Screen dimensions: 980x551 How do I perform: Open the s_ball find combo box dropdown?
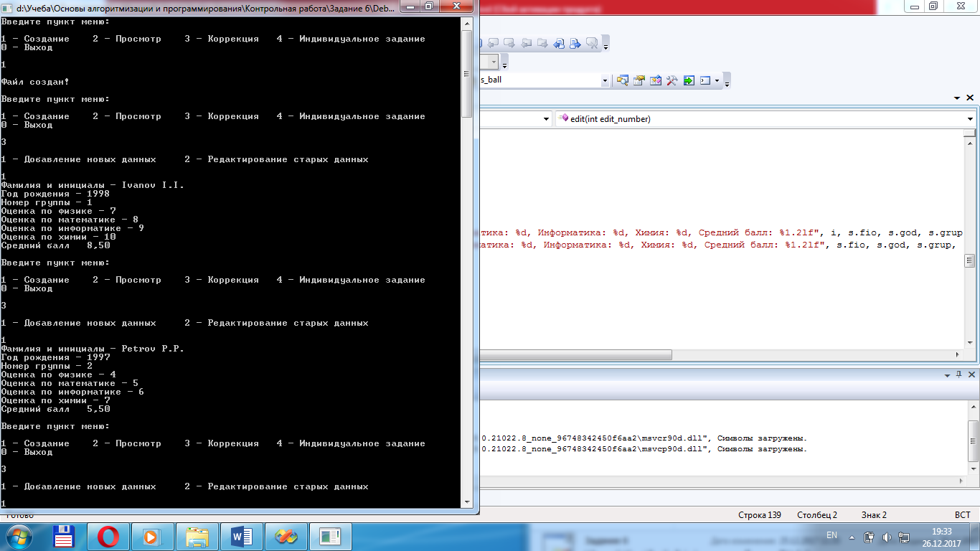pyautogui.click(x=605, y=80)
